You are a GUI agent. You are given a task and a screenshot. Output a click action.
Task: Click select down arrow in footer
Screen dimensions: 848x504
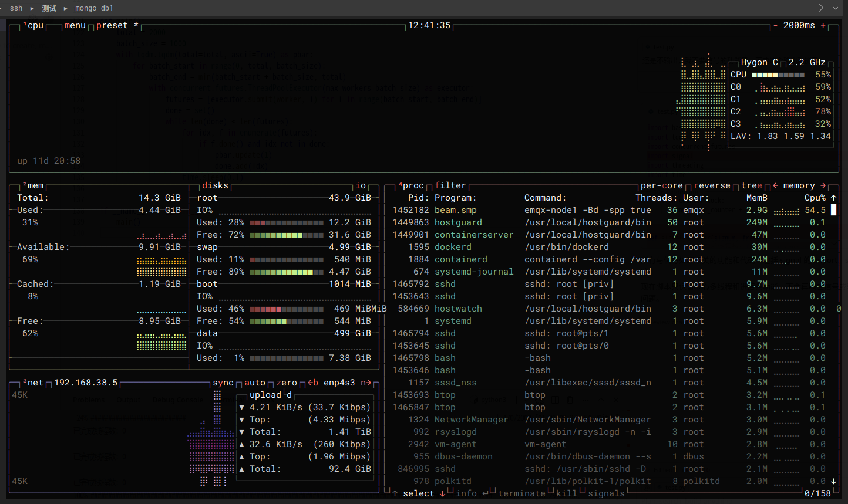click(442, 493)
